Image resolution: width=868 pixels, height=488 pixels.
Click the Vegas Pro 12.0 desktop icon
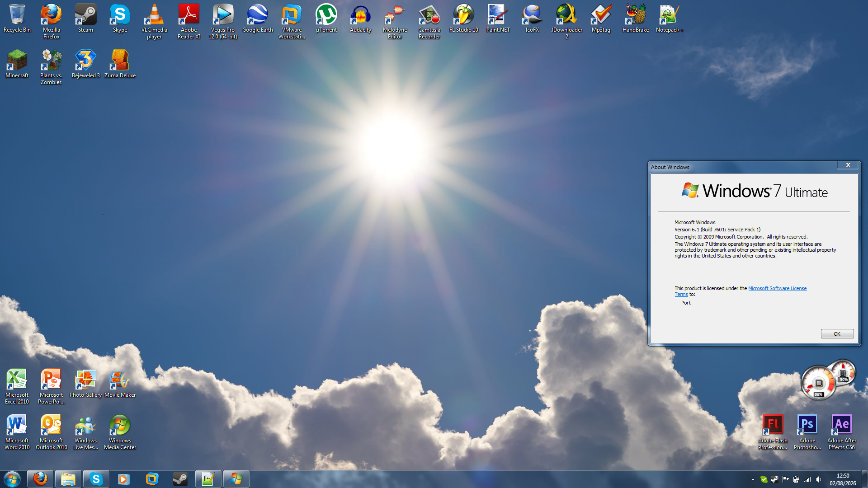coord(223,22)
